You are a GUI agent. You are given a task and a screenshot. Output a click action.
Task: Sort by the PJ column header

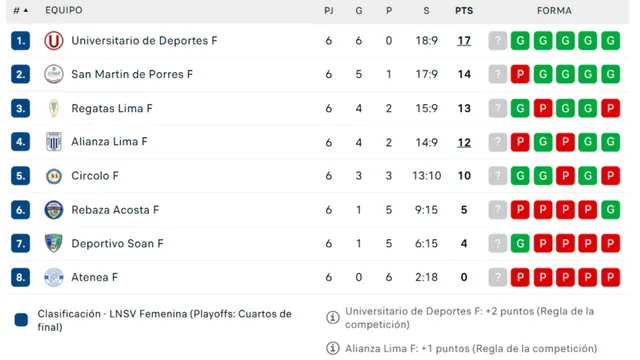click(329, 11)
